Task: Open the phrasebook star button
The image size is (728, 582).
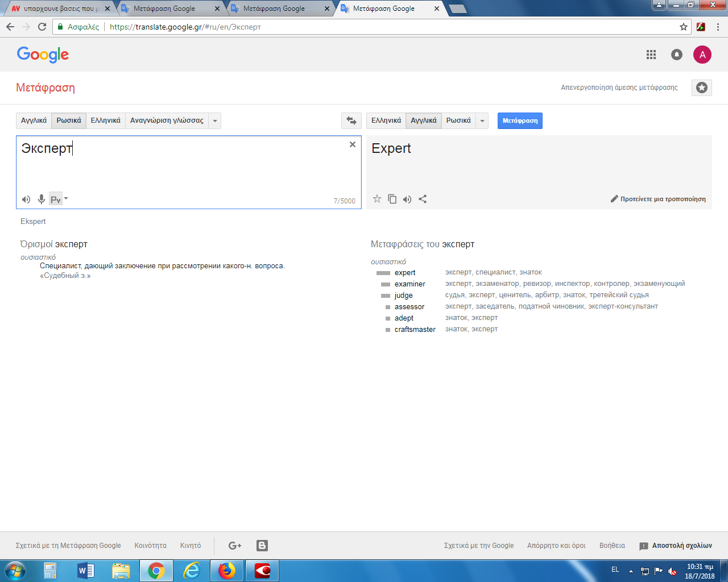Action: click(x=702, y=88)
